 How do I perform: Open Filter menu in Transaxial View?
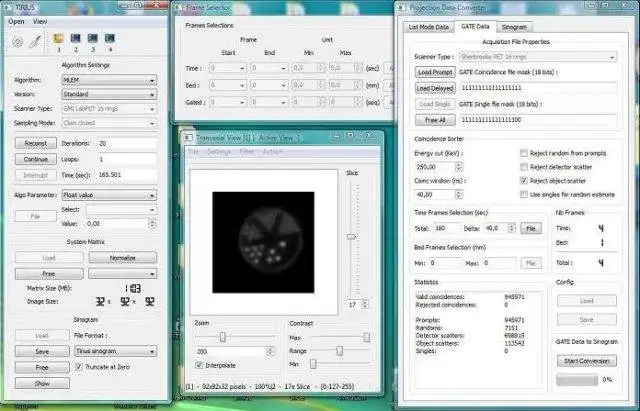pyautogui.click(x=247, y=151)
